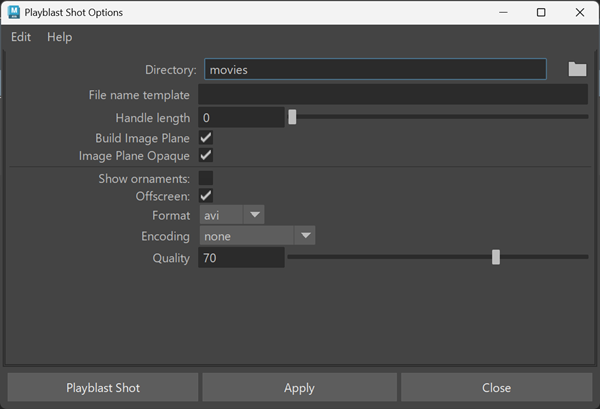
Task: Open the Help menu
Action: point(60,37)
